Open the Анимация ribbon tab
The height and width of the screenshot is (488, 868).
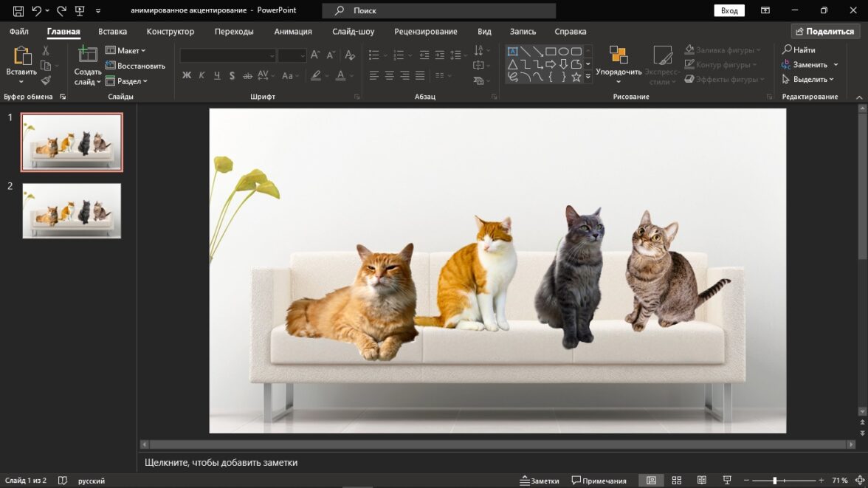click(x=293, y=32)
